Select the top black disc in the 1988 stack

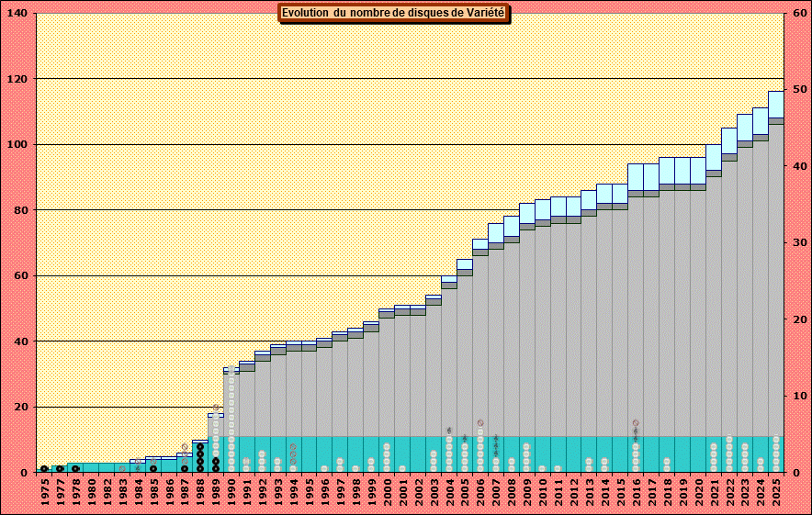(200, 446)
